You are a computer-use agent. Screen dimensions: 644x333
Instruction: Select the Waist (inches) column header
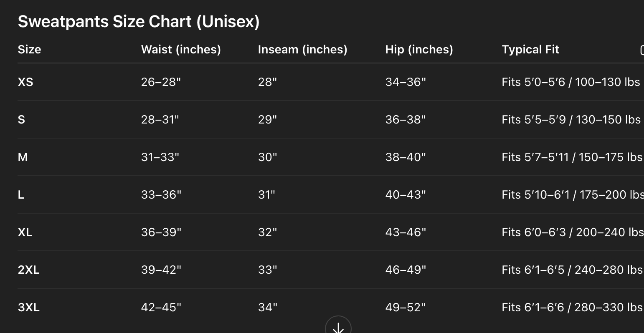click(181, 49)
